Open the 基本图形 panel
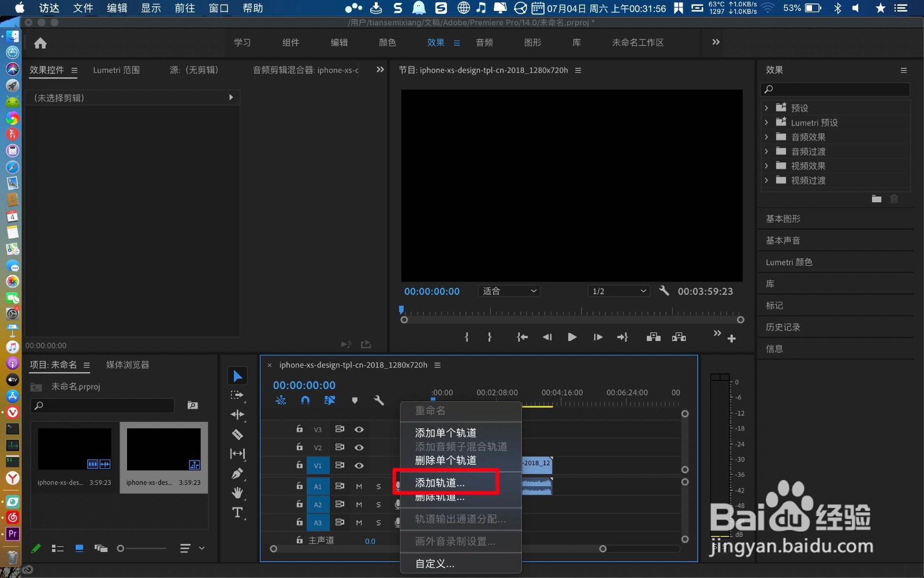 click(x=783, y=219)
